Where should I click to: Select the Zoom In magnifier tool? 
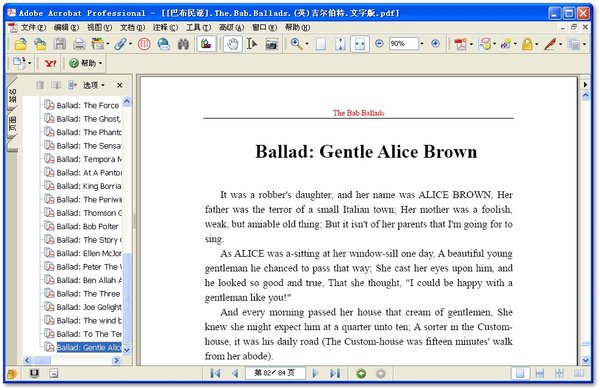pyautogui.click(x=296, y=44)
